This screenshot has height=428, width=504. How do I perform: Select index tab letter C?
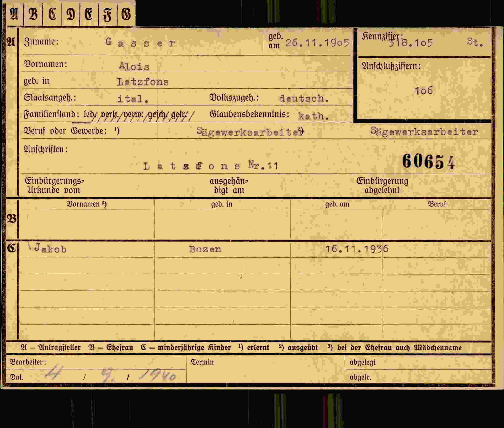pos(52,14)
